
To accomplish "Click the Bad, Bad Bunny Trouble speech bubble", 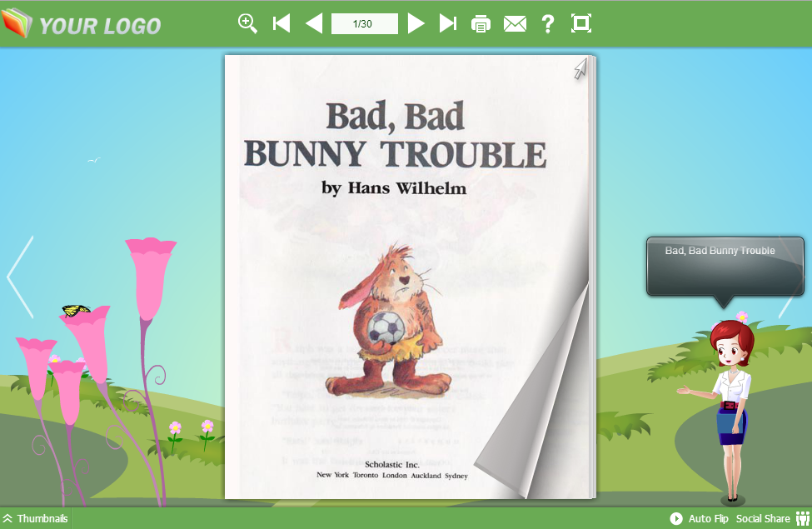I will [725, 267].
